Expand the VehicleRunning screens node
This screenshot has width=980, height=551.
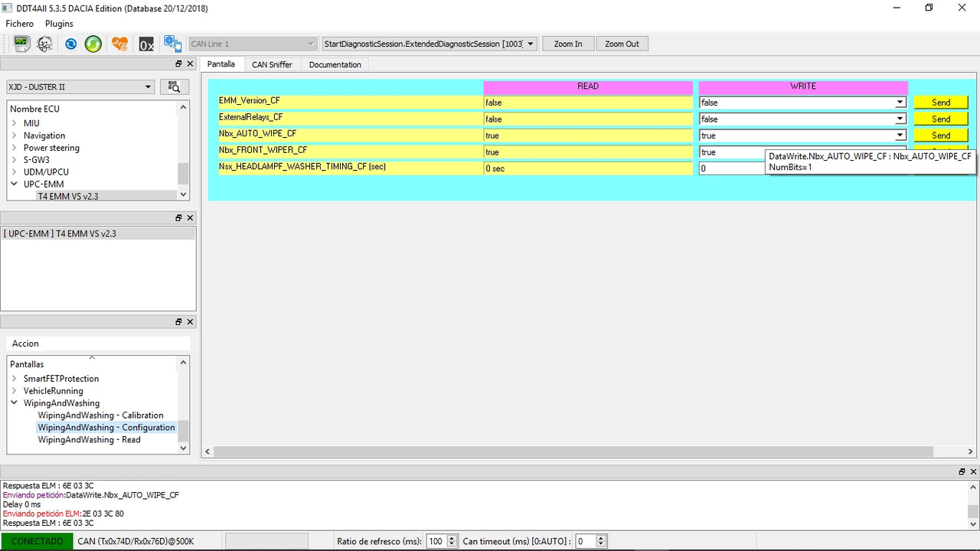tap(15, 391)
